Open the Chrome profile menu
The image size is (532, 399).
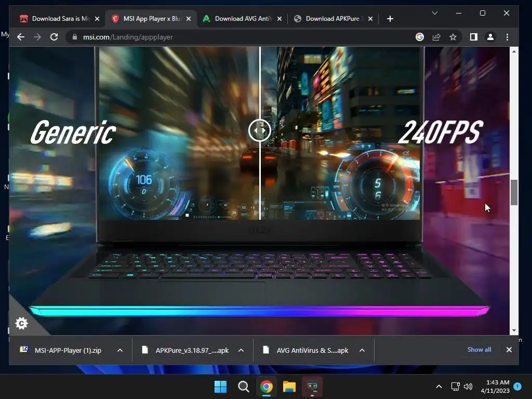point(490,37)
